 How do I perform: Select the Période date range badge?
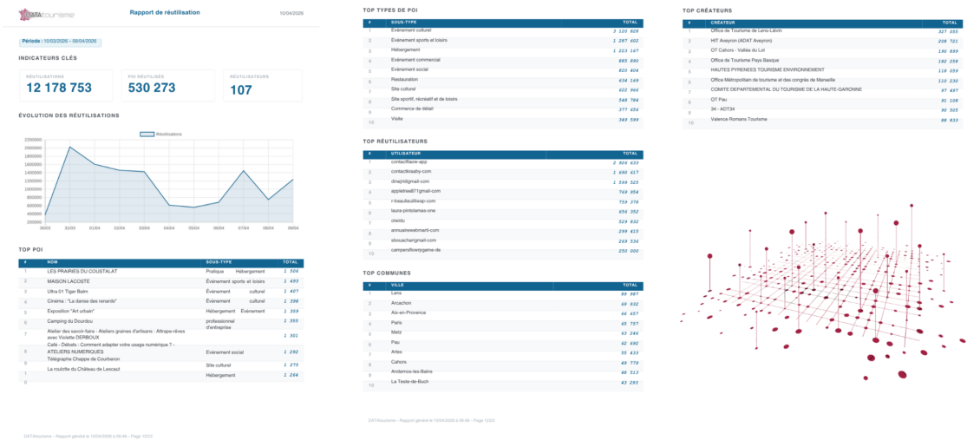[x=61, y=41]
